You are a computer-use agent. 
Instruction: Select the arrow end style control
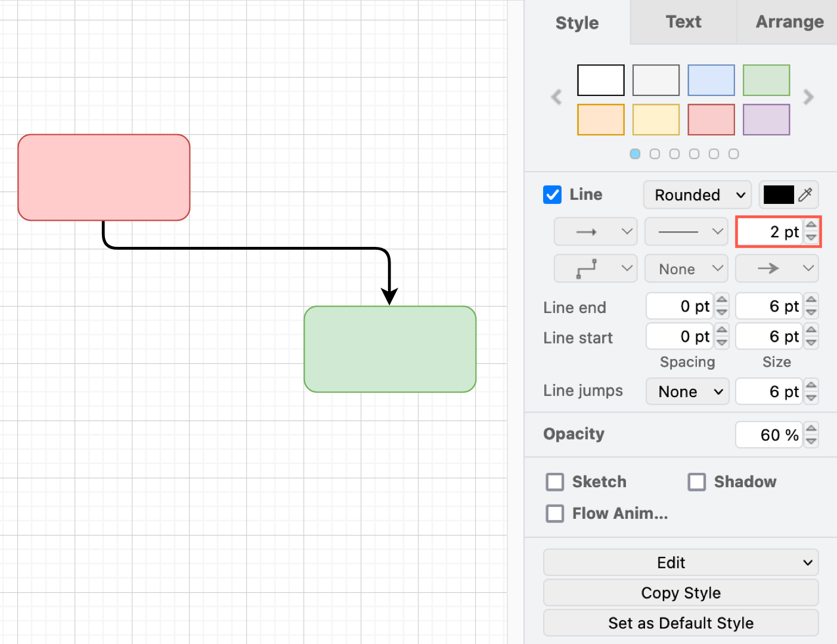pos(776,268)
